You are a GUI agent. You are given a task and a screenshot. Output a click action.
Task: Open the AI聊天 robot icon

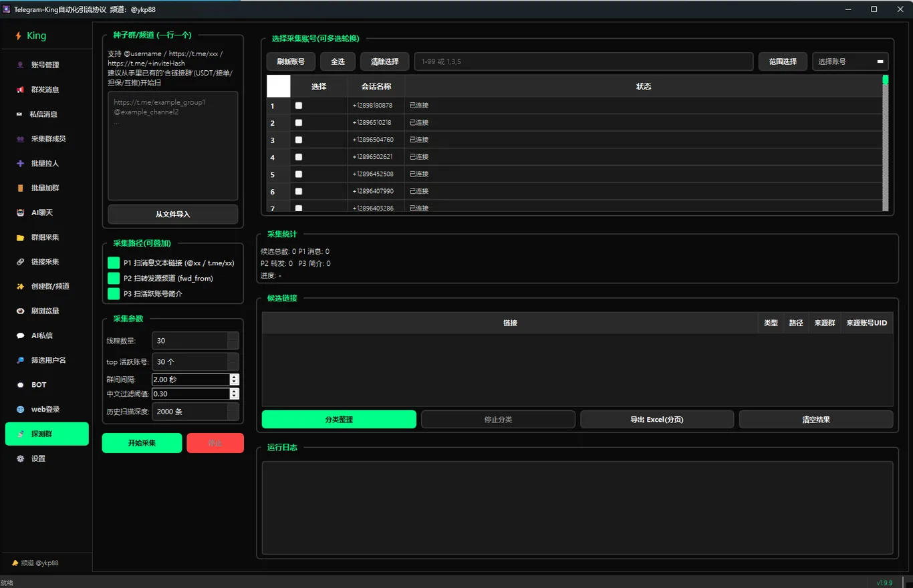pyautogui.click(x=20, y=212)
